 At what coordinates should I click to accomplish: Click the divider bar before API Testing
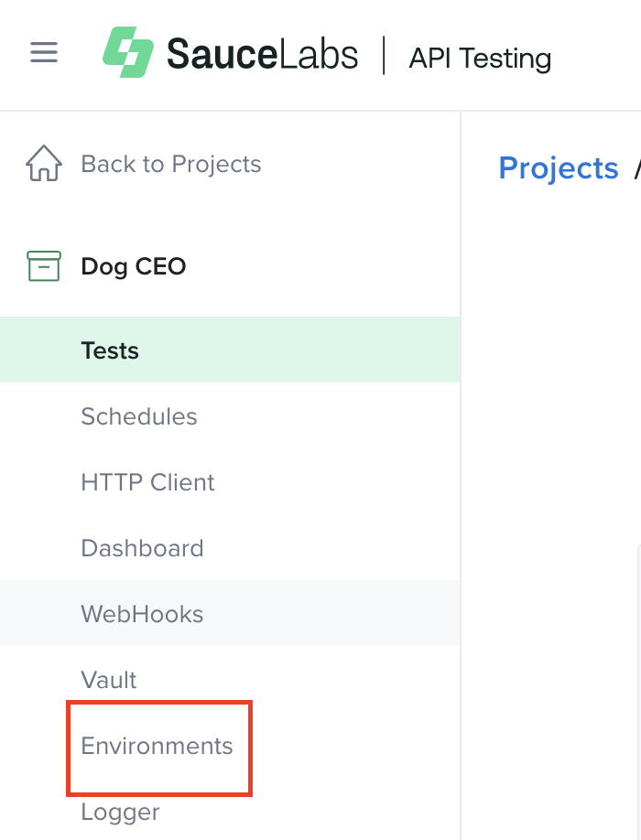[384, 55]
